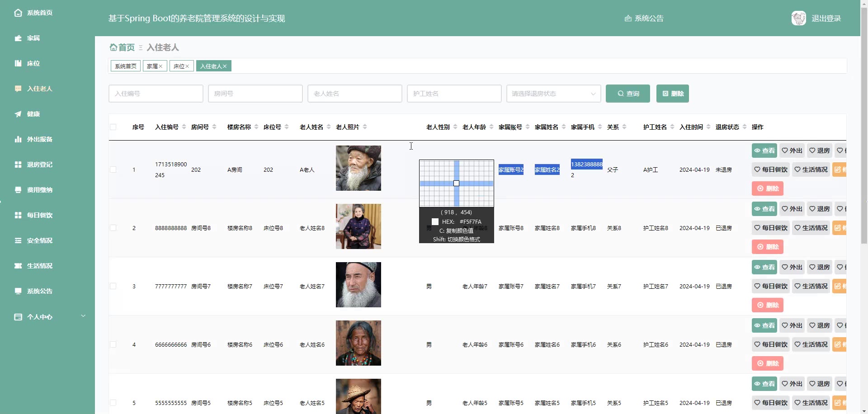This screenshot has width=868, height=414.
Task: Click the photo of 老人姓名8
Action: pos(359,226)
